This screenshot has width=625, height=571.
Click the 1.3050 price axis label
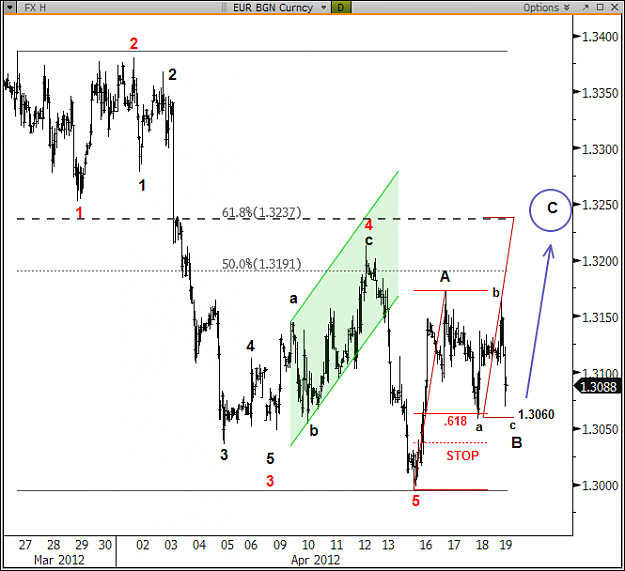[600, 429]
